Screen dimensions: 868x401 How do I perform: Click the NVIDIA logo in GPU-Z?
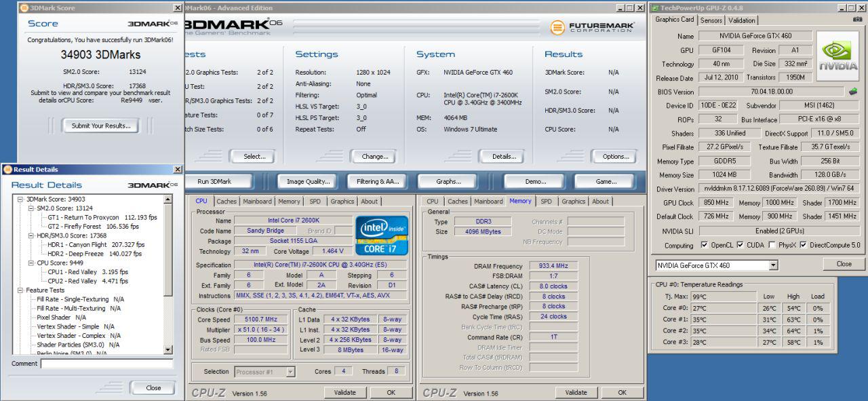coord(837,57)
